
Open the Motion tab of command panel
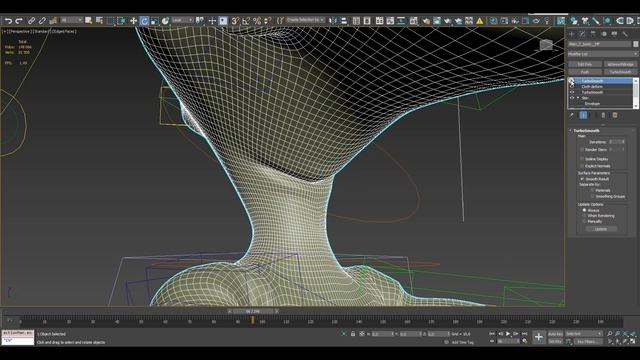(x=604, y=34)
